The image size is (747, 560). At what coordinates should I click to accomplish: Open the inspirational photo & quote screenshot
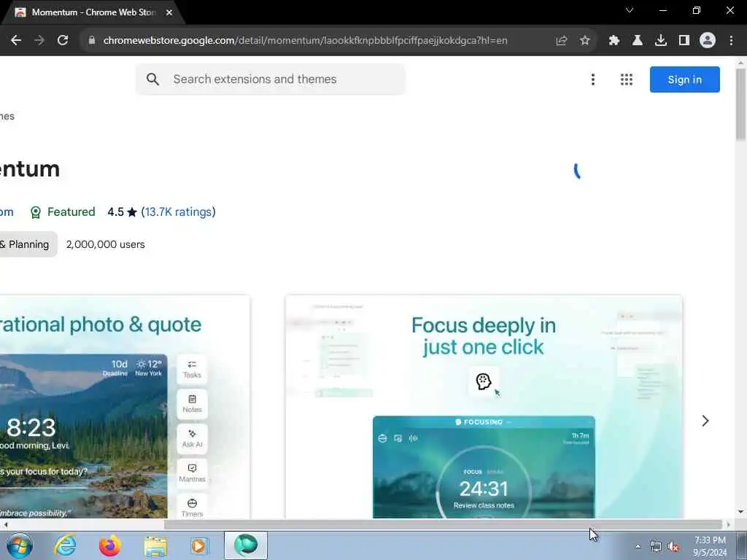point(125,407)
